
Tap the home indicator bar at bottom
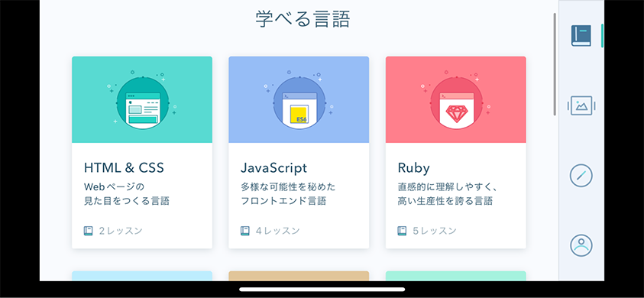point(322,290)
